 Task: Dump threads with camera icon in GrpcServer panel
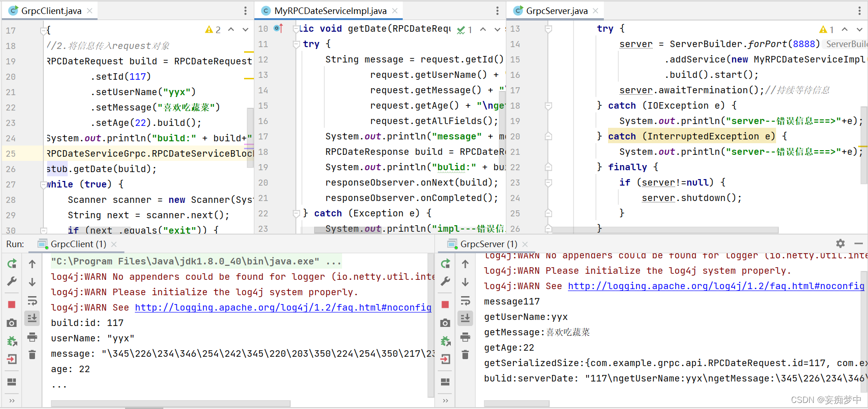(446, 323)
